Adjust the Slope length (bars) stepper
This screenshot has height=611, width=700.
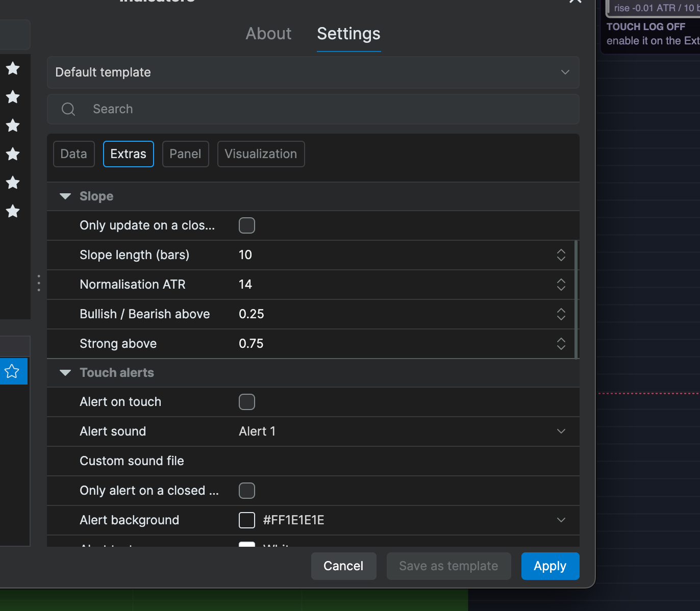click(561, 255)
